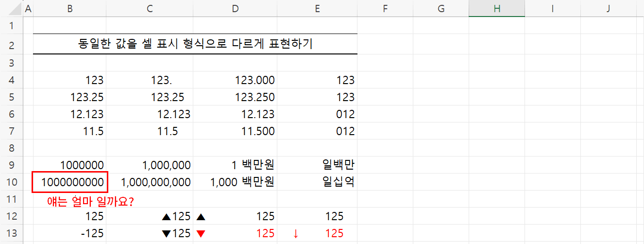
Task: Select cell D9 showing '1 백만원'
Action: tap(235, 165)
